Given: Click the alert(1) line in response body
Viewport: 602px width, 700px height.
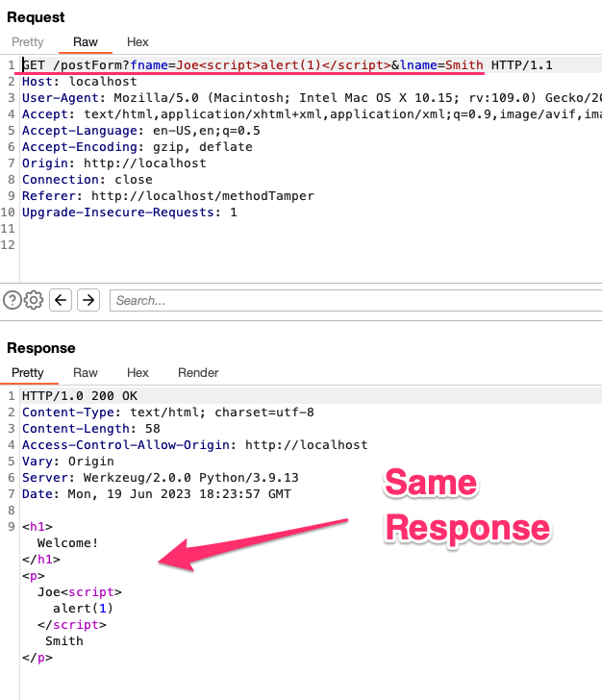Looking at the screenshot, I should pyautogui.click(x=83, y=609).
